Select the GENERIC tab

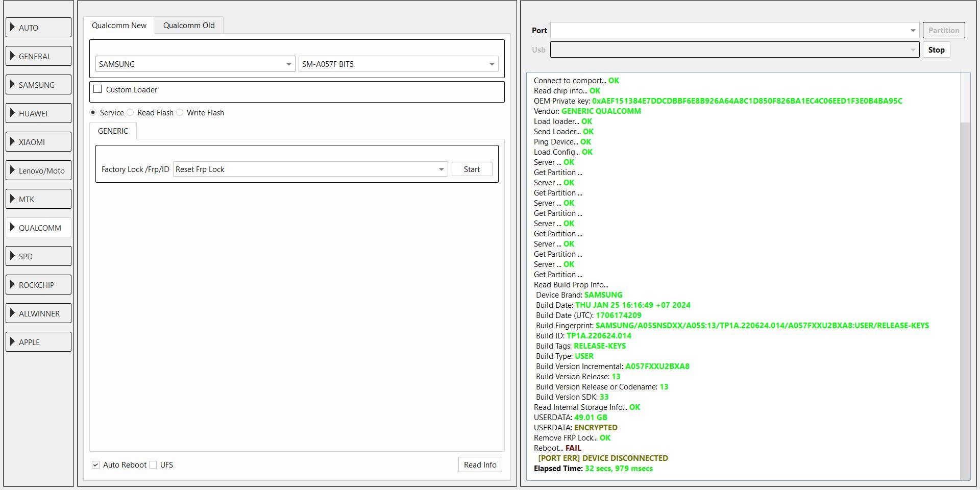(113, 131)
